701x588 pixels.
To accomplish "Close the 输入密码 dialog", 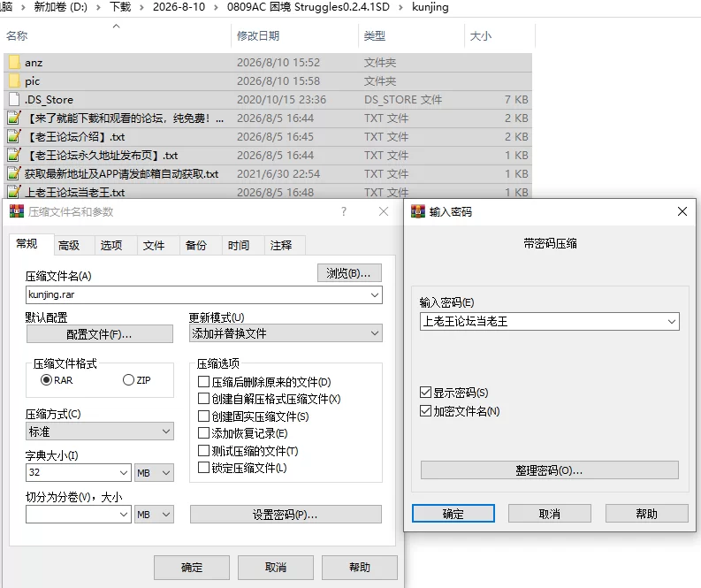I will (682, 211).
